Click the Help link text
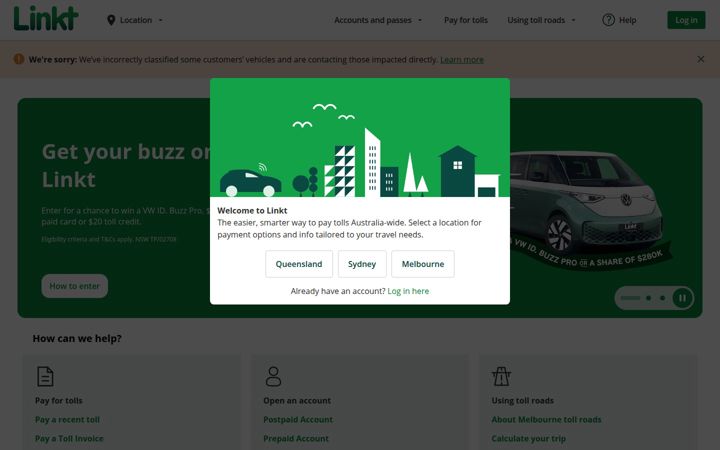Image resolution: width=720 pixels, height=450 pixels. [627, 20]
